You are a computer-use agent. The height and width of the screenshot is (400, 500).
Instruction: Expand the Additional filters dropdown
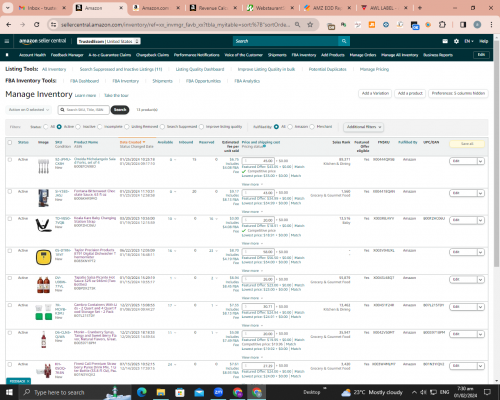(x=364, y=127)
